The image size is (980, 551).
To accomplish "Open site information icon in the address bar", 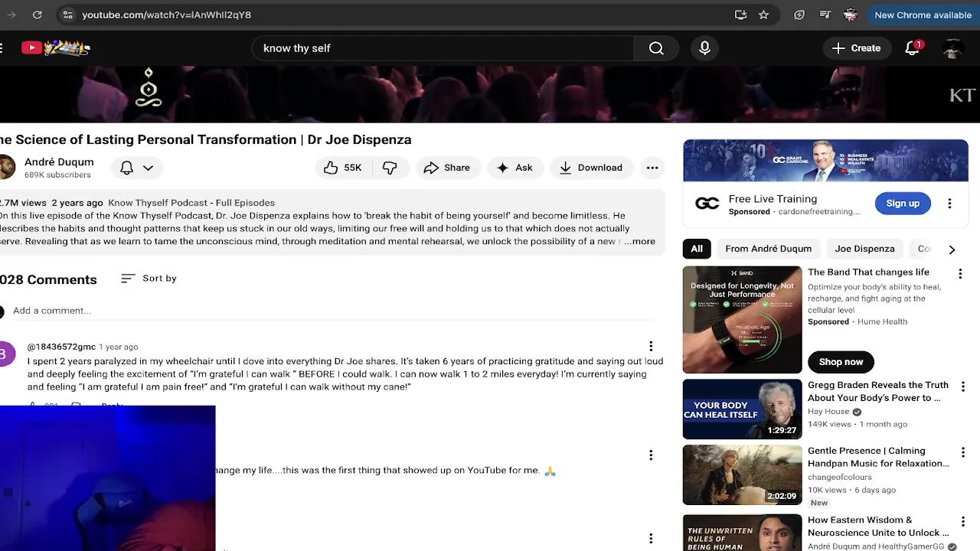I will tap(67, 15).
